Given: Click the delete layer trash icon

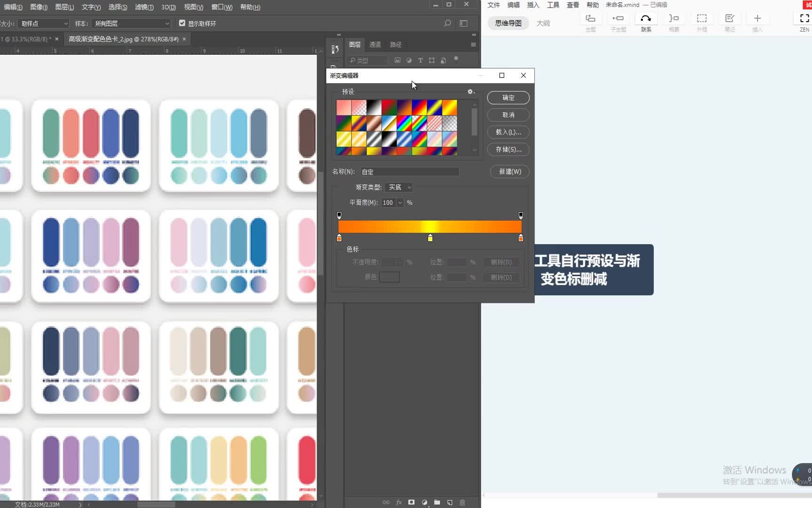Looking at the screenshot, I should point(462,502).
